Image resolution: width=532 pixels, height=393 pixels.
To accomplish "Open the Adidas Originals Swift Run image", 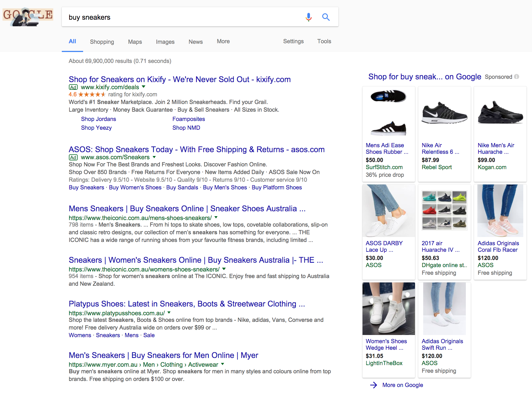I will pyautogui.click(x=445, y=309).
